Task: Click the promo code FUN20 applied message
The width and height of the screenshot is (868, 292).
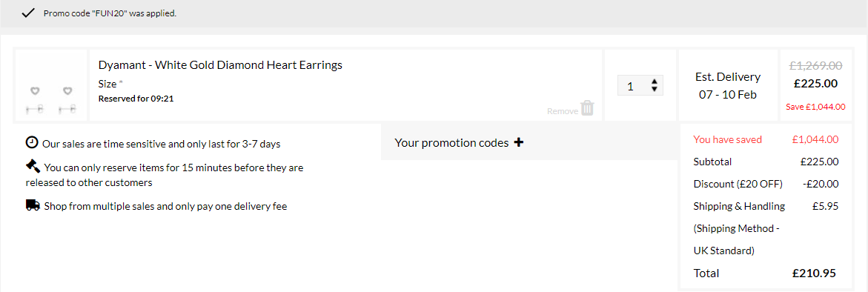Action: 110,13
